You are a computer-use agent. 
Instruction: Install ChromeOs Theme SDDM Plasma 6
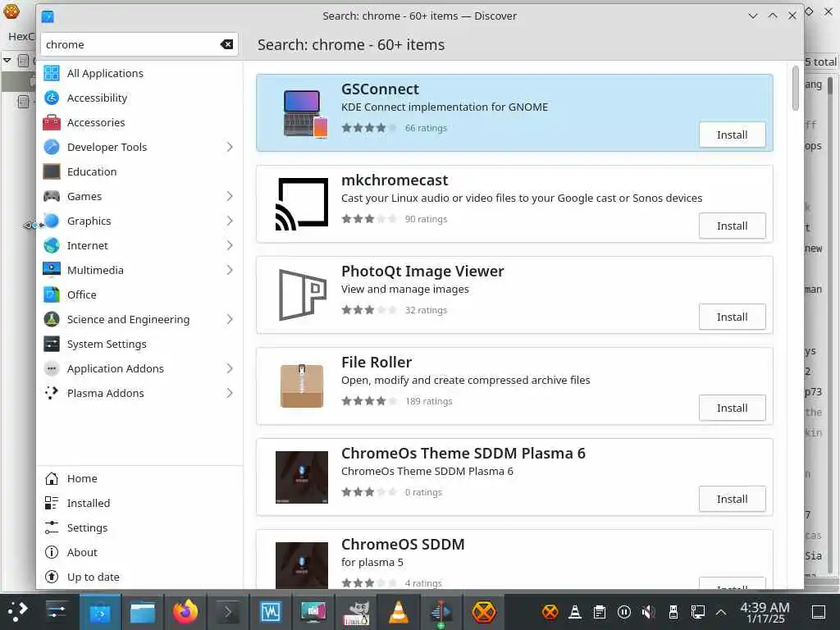(732, 500)
